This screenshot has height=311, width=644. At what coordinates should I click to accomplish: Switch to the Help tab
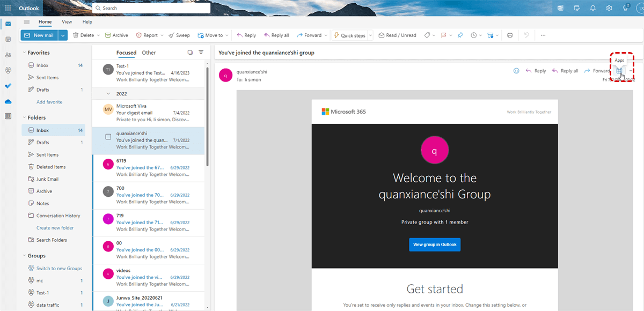click(87, 22)
